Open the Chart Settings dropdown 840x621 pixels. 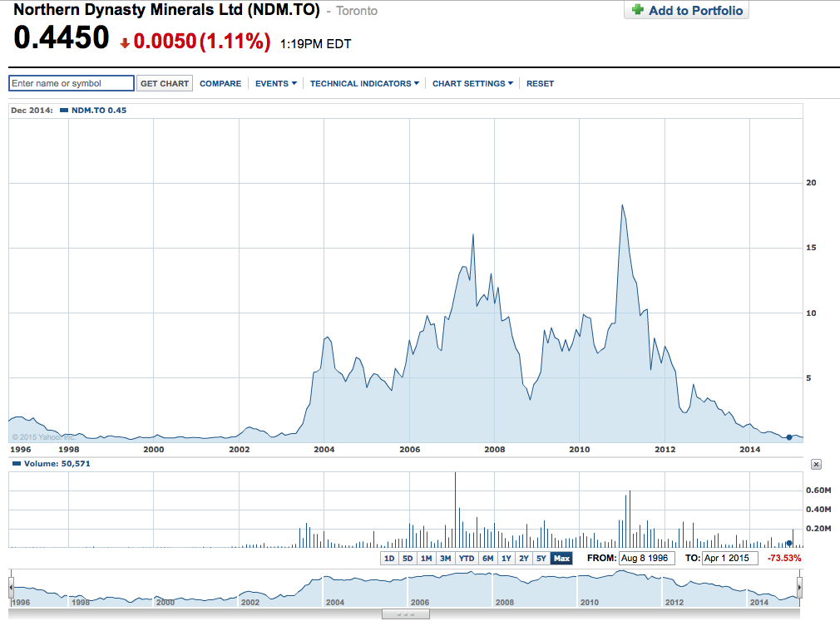point(472,83)
